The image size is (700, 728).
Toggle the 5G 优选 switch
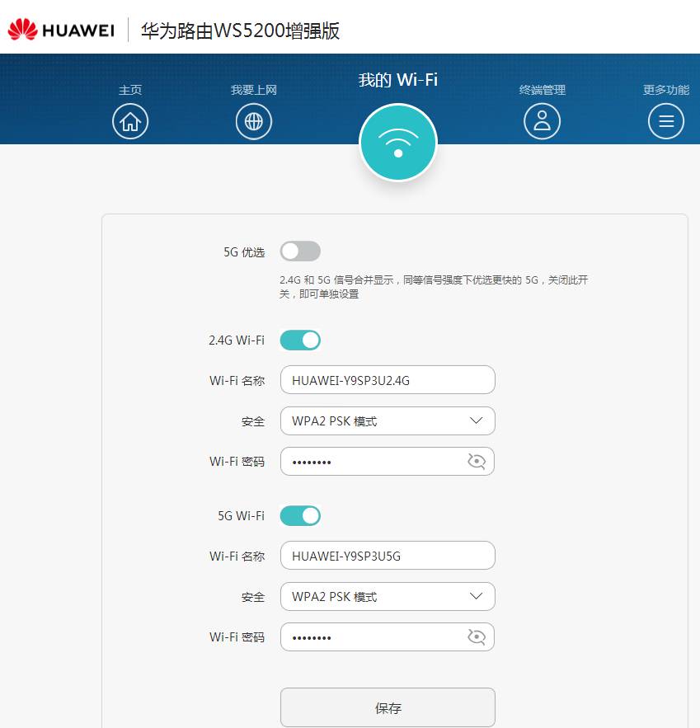pos(300,251)
